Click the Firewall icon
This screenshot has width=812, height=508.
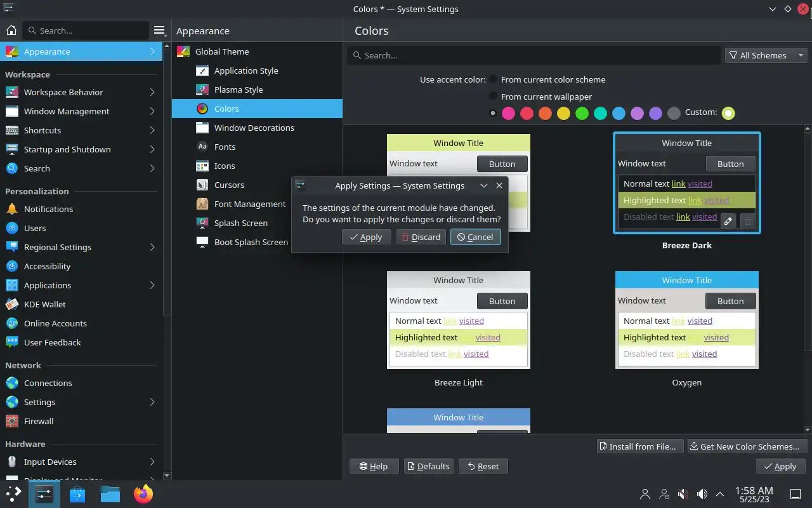coord(11,421)
